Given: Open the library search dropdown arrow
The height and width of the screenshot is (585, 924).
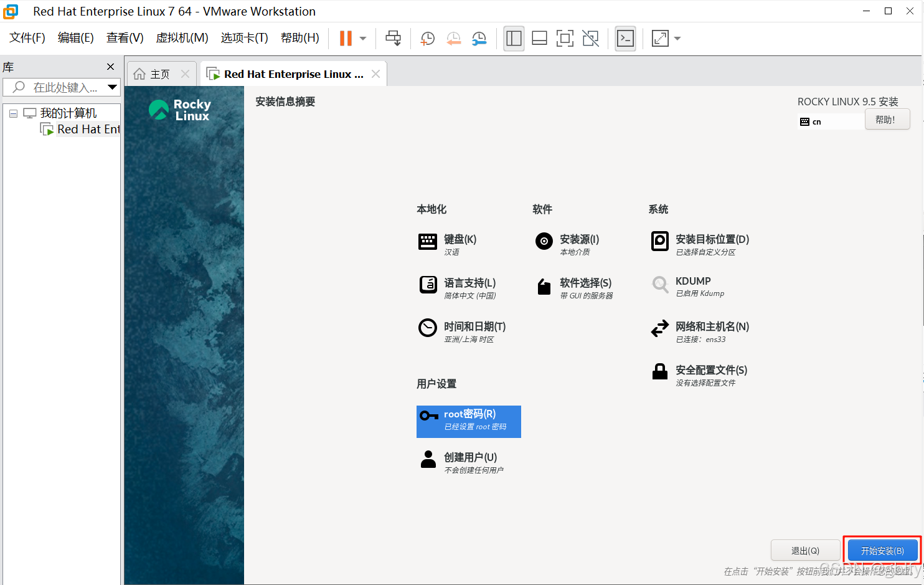Looking at the screenshot, I should (x=113, y=87).
